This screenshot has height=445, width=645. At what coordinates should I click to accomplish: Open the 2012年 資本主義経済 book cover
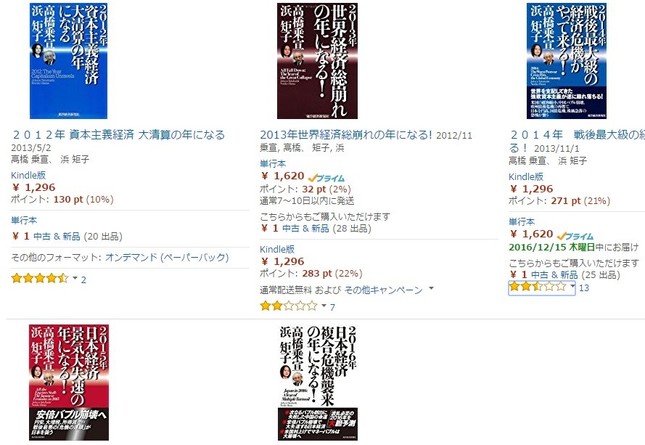pyautogui.click(x=68, y=61)
